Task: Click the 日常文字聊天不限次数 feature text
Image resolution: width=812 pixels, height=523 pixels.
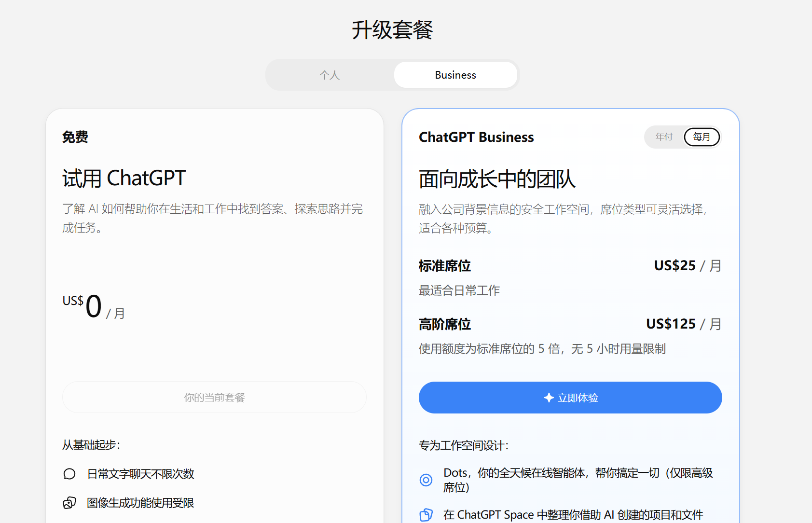Action: (x=140, y=474)
